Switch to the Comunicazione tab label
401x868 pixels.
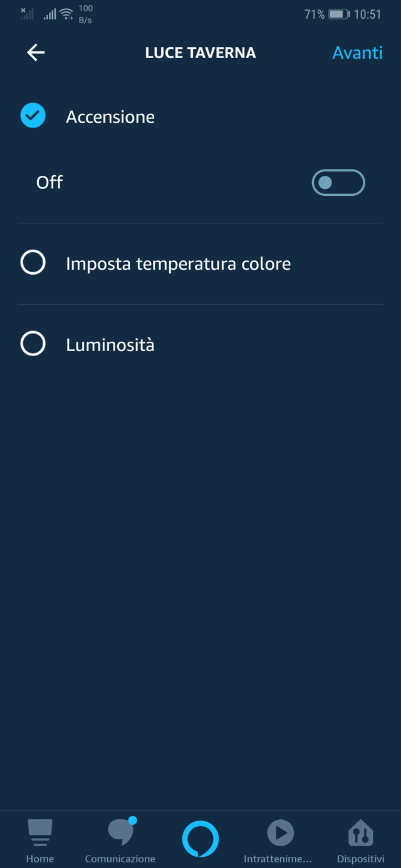pos(120,859)
